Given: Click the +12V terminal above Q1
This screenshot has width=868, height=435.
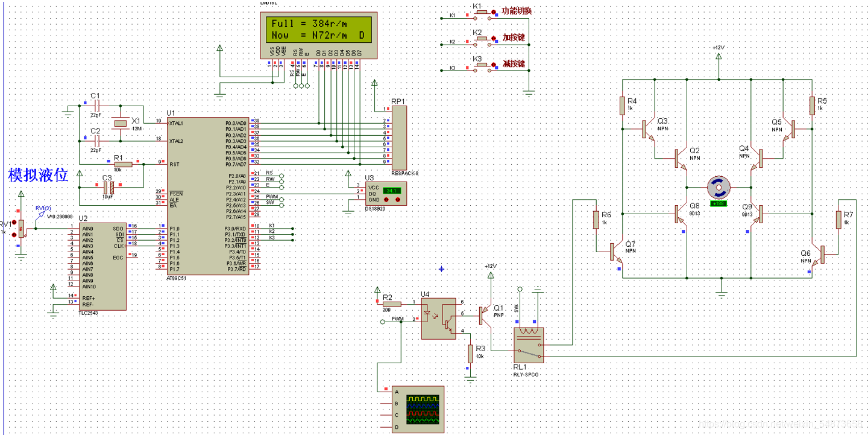Looking at the screenshot, I should tap(491, 276).
